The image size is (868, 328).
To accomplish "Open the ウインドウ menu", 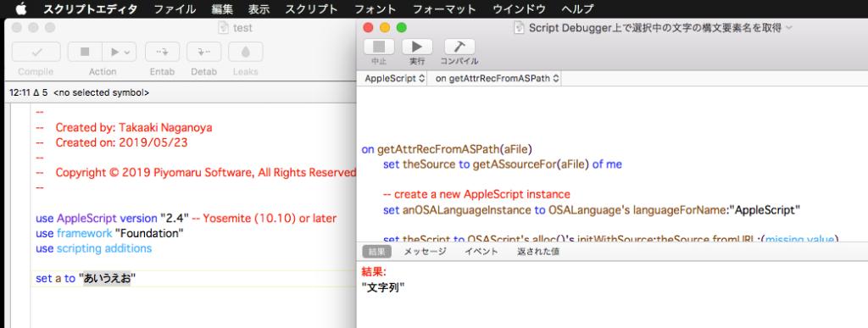I will (x=519, y=8).
